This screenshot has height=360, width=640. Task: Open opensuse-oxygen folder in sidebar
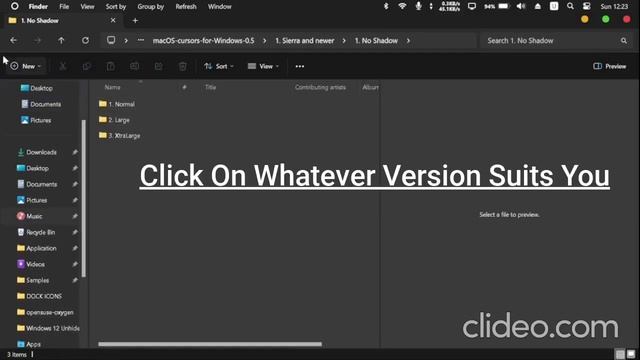click(x=45, y=312)
